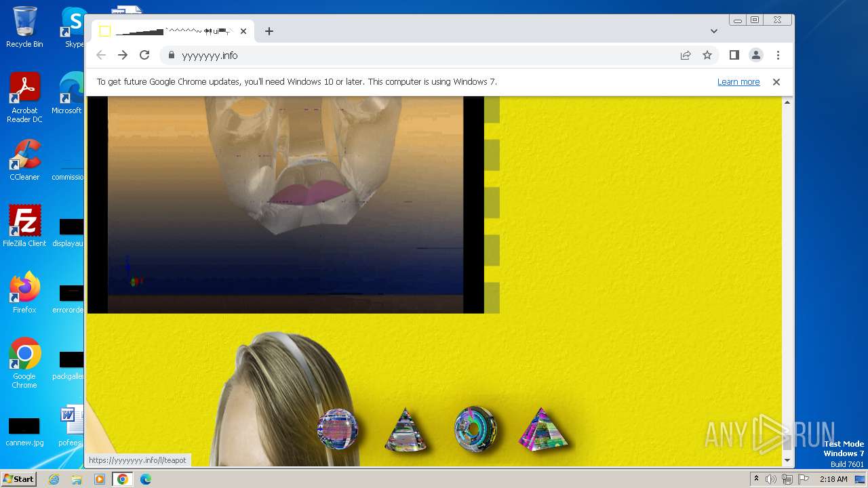The height and width of the screenshot is (488, 868).
Task: Open Action Center flag icon
Action: click(x=803, y=479)
